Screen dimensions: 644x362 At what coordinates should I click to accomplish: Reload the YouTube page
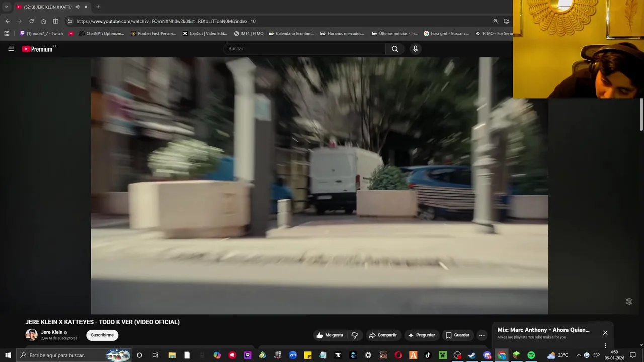click(x=31, y=21)
